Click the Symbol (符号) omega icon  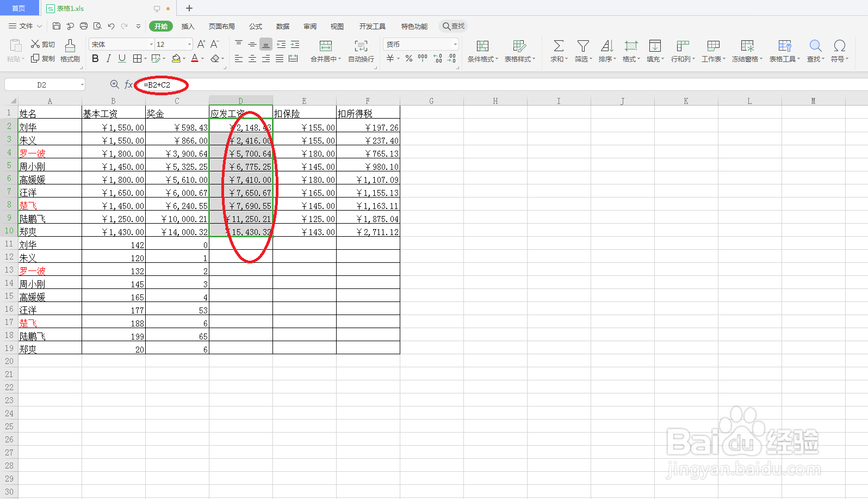839,46
